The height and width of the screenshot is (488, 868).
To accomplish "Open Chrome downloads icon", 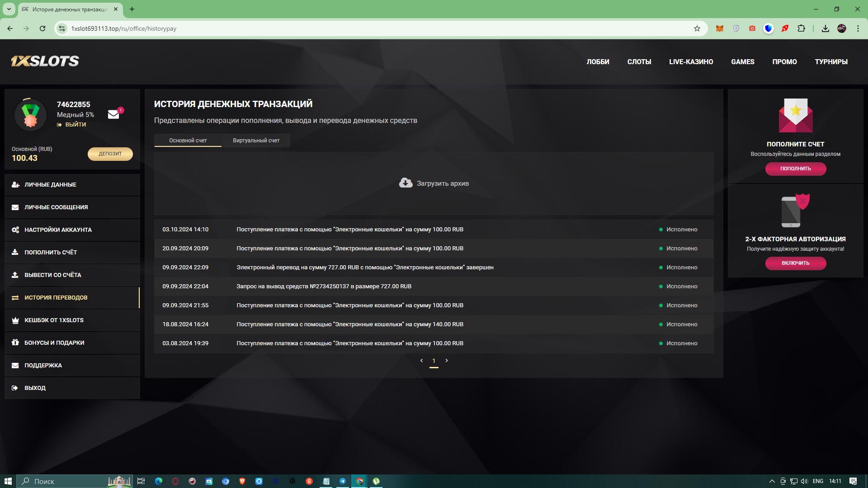I will pos(825,28).
